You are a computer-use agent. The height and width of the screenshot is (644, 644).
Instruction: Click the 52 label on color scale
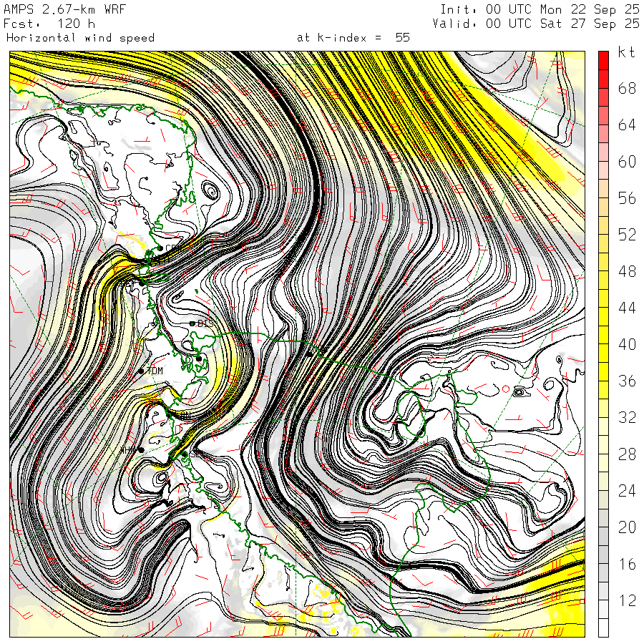pyautogui.click(x=627, y=235)
